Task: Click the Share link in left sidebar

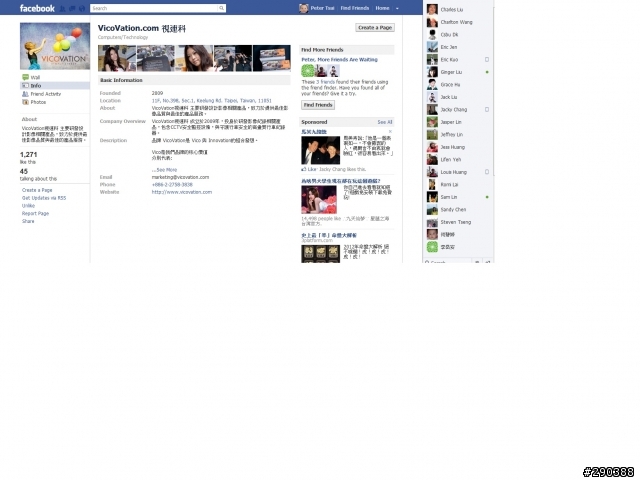Action: (28, 221)
